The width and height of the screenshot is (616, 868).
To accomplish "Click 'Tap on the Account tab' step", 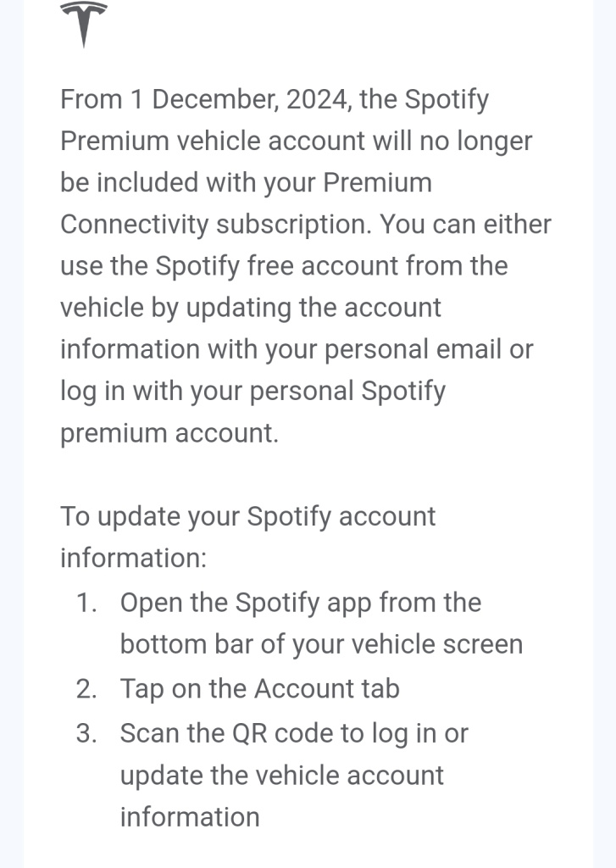I will [259, 689].
